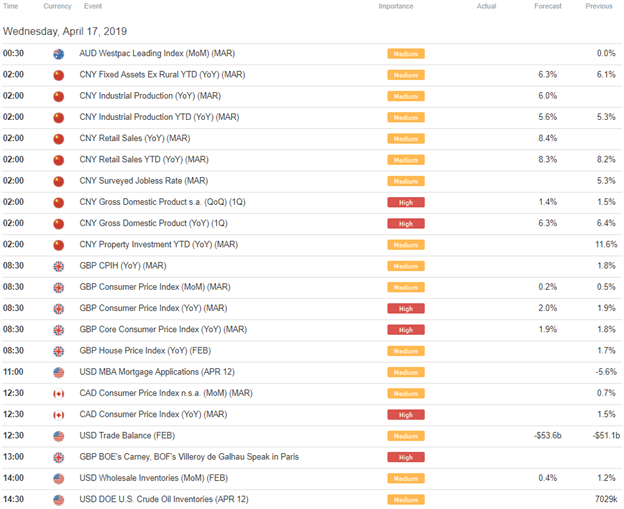This screenshot has height=509, width=624.
Task: Click the US flag next to USD Trade Balance
Action: [x=58, y=436]
